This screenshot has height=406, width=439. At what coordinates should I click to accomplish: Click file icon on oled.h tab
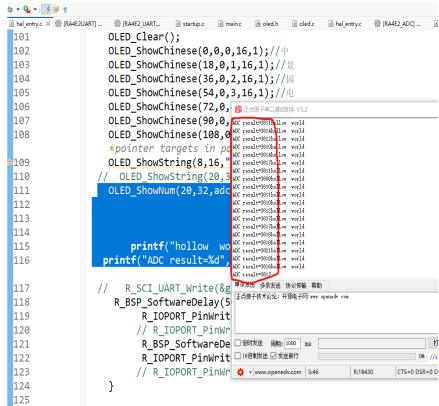click(x=258, y=24)
